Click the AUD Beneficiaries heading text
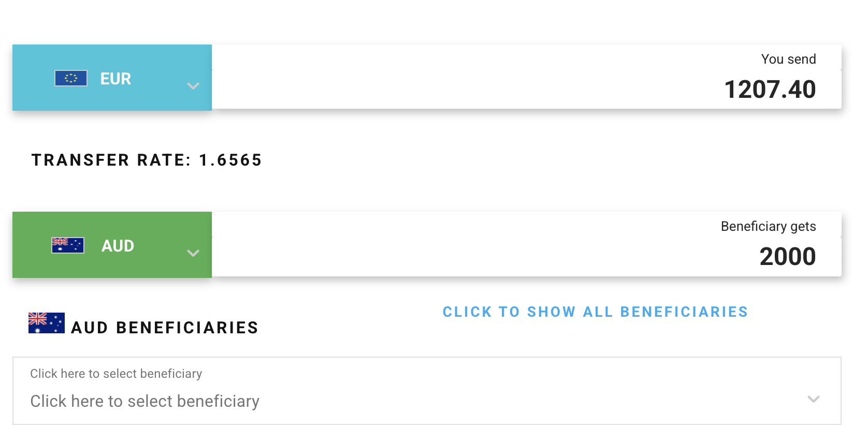This screenshot has width=868, height=442. (164, 328)
